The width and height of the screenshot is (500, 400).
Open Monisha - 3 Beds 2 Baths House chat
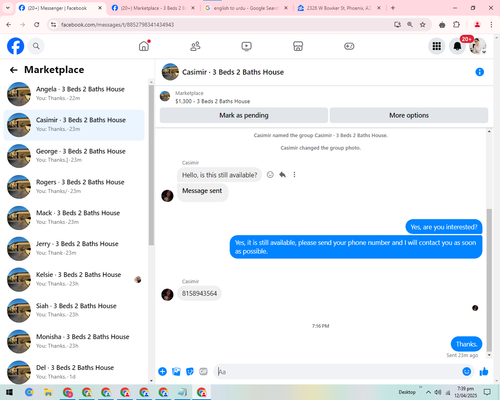click(74, 341)
